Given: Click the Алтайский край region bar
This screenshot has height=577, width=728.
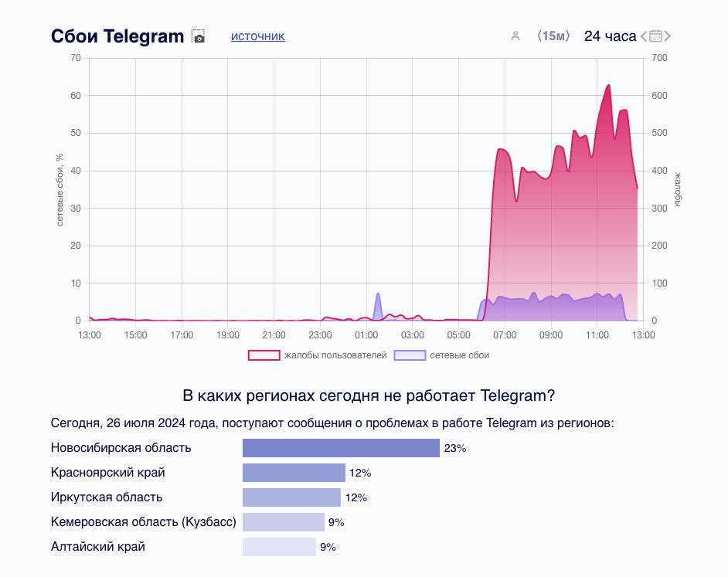Looking at the screenshot, I should (279, 547).
